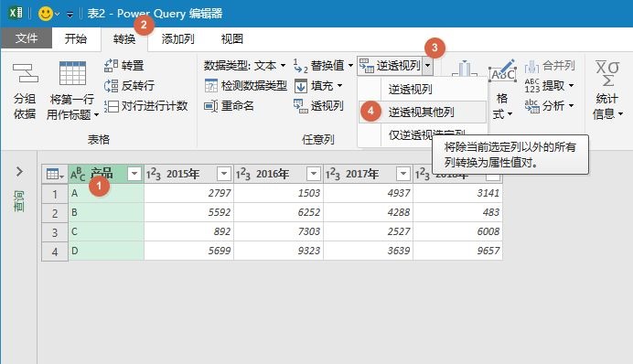Click the 反转行 button
633x364 pixels.
(129, 86)
